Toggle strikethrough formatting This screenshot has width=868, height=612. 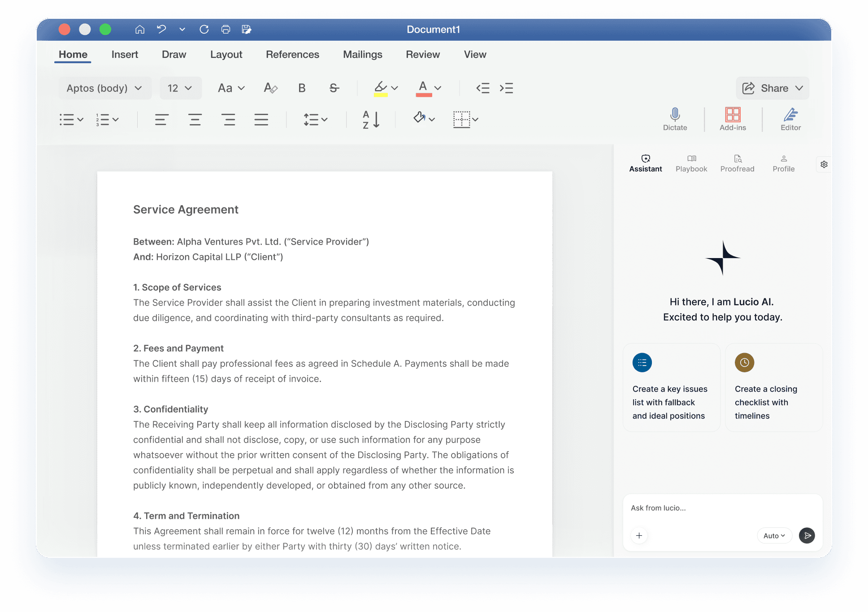point(334,88)
